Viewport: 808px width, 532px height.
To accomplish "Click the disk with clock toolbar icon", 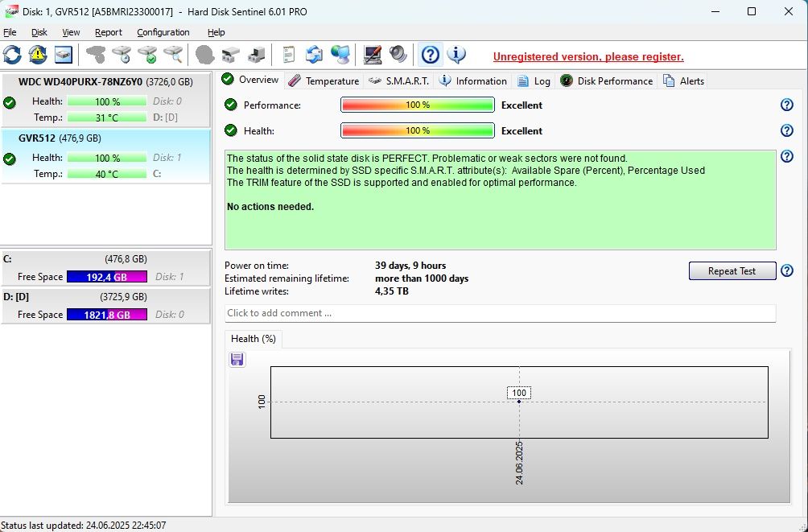I will pos(122,54).
